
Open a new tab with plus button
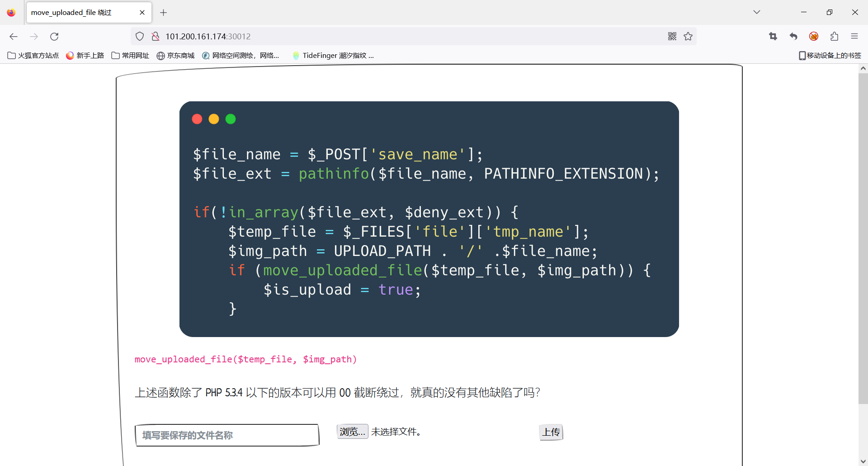click(164, 13)
